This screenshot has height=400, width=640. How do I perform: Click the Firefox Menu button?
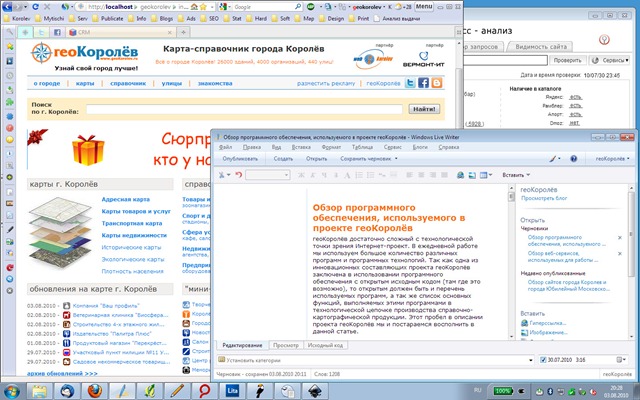tap(424, 7)
